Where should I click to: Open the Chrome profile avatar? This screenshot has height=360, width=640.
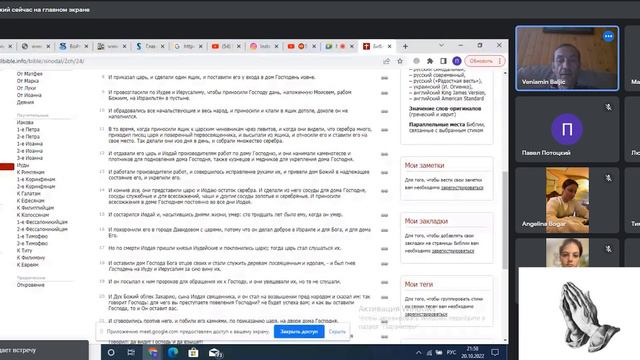click(457, 61)
